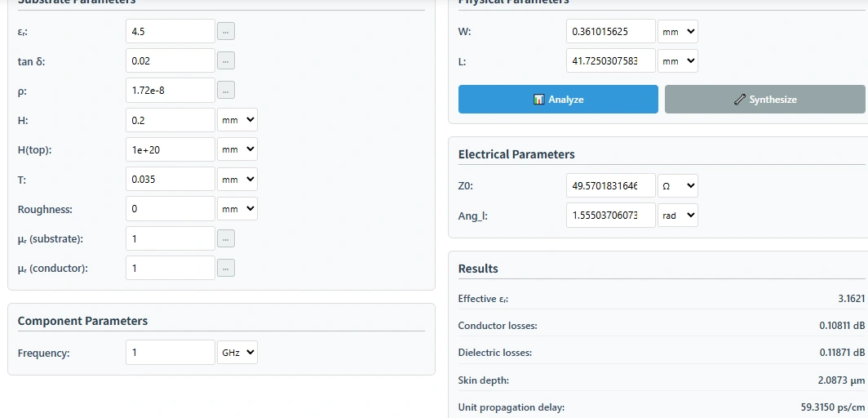Open the ellipsis picker next to tan δ
Screen dimensions: 868x418
[226, 61]
